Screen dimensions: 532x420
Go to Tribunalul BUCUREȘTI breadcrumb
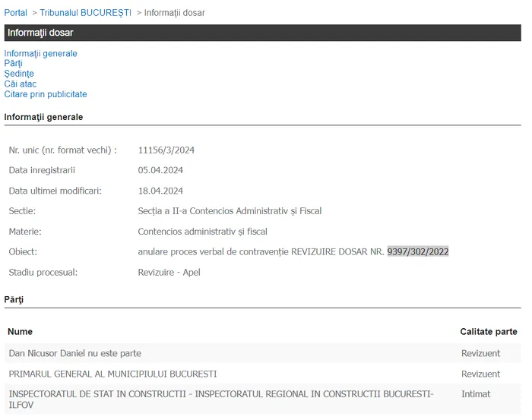(x=85, y=13)
